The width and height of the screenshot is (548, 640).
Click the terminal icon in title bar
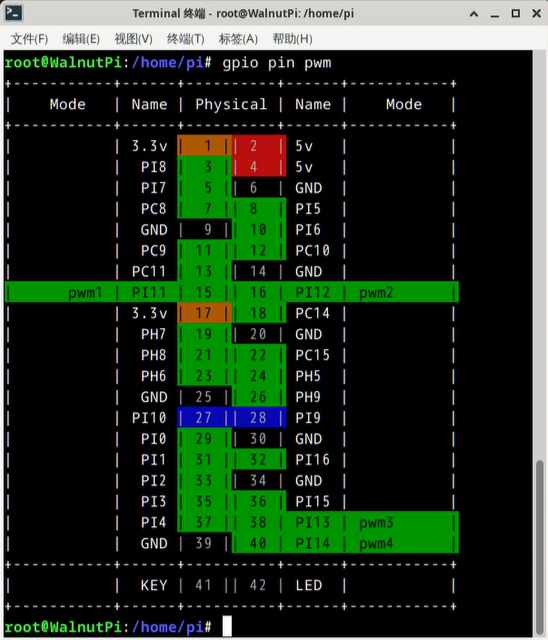pyautogui.click(x=13, y=13)
